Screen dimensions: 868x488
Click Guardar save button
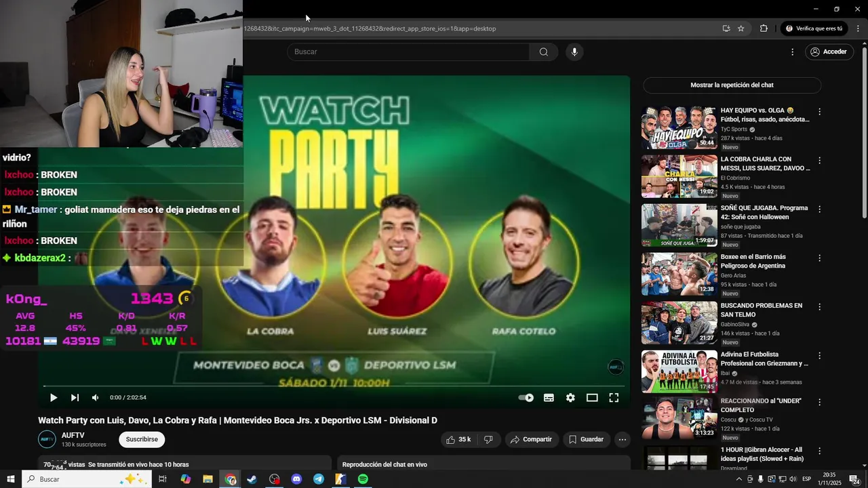[586, 440]
